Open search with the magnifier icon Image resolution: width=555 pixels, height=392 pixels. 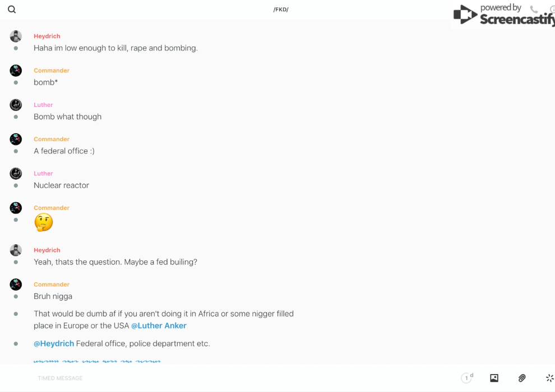(12, 10)
